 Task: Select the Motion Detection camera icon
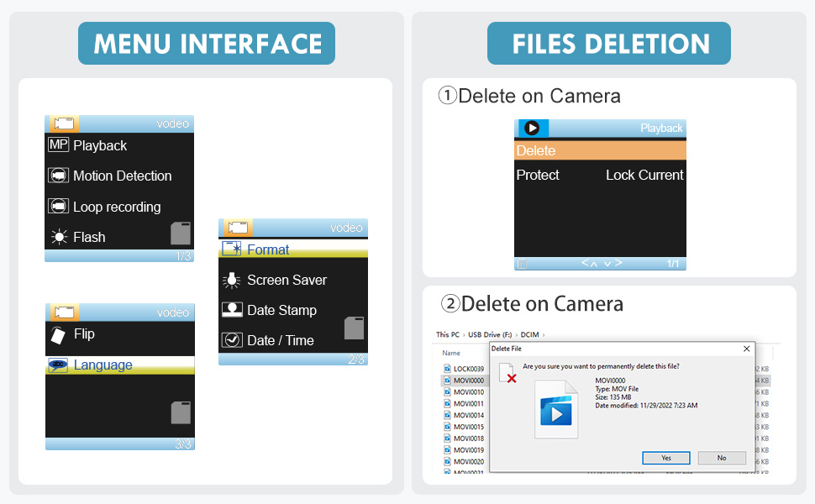pos(58,176)
